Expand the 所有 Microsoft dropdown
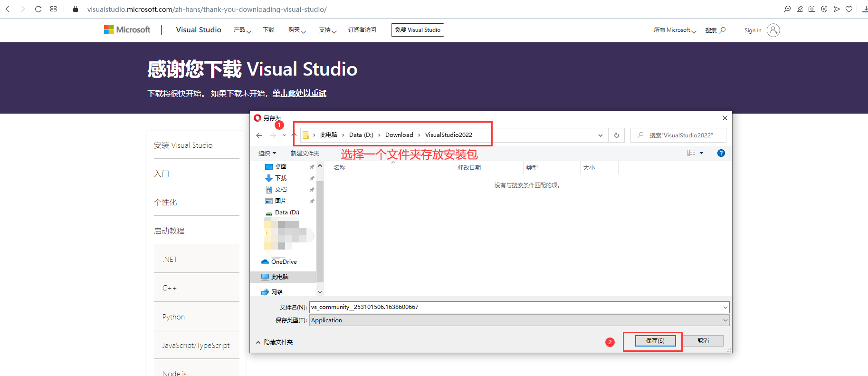Screen dimensions: 868x376 675,30
